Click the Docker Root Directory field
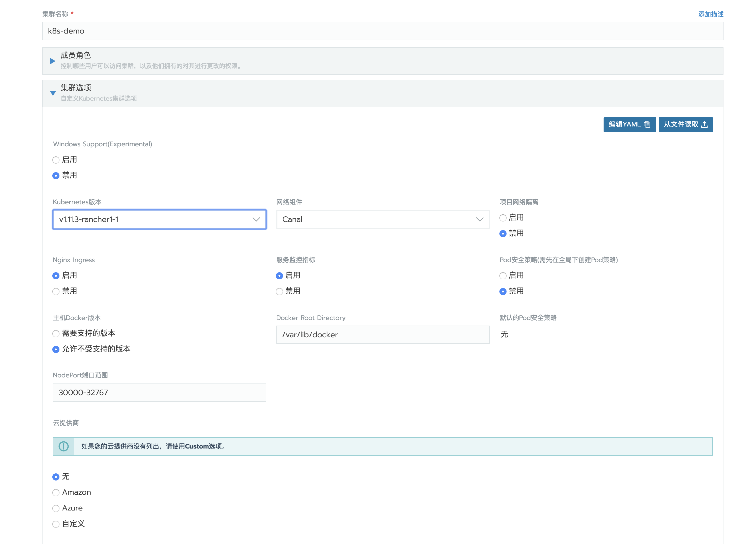Image resolution: width=756 pixels, height=544 pixels. tap(383, 335)
